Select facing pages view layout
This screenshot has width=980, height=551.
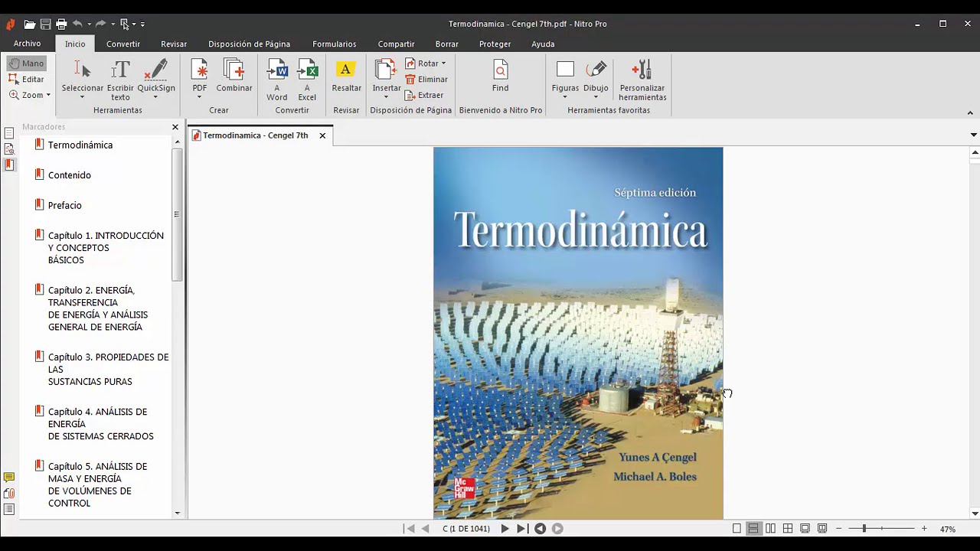pos(770,529)
